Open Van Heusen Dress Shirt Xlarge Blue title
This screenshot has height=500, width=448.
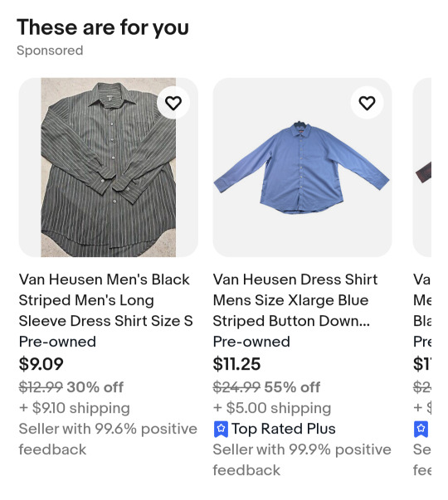point(295,300)
